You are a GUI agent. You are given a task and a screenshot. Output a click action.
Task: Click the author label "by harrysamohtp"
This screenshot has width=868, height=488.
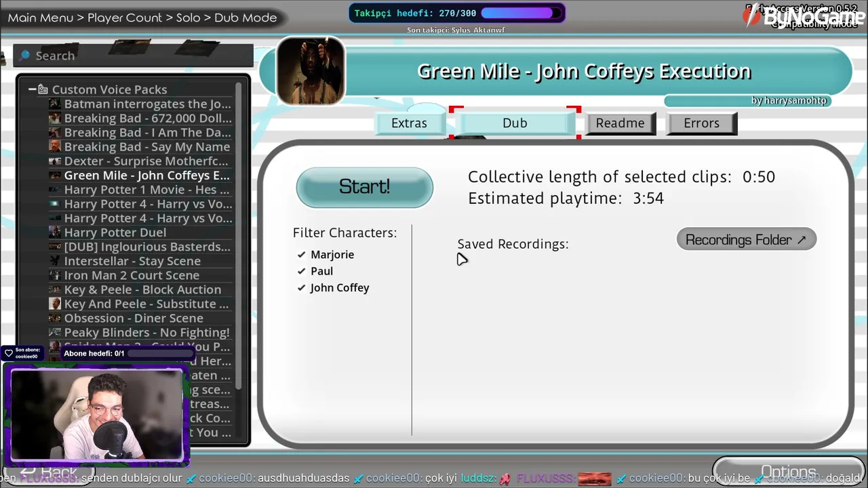[x=789, y=100]
